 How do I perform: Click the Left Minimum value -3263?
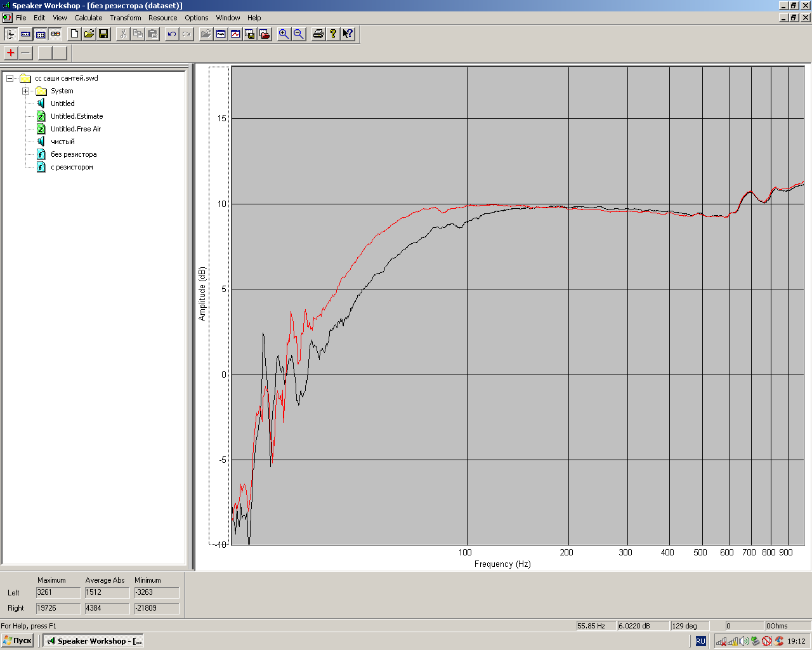point(157,592)
